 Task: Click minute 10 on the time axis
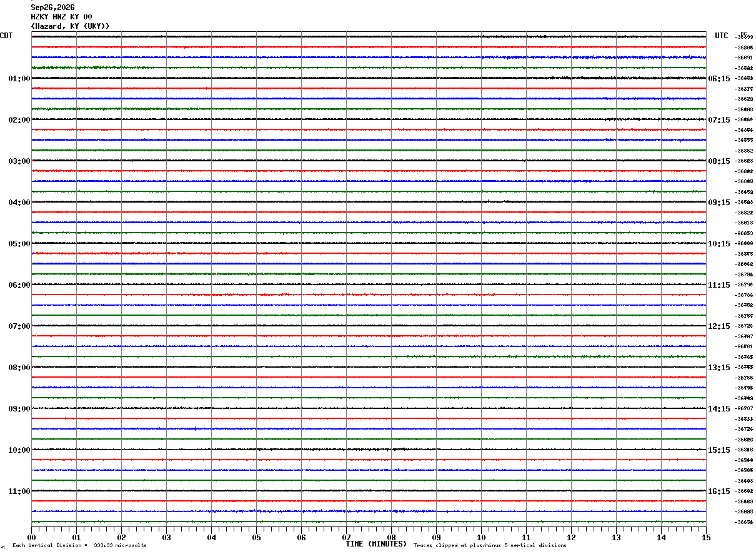tap(481, 537)
